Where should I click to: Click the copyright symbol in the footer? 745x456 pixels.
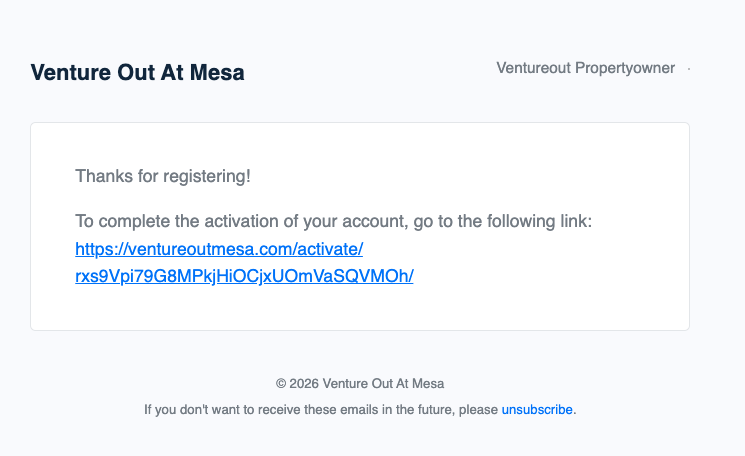click(281, 383)
